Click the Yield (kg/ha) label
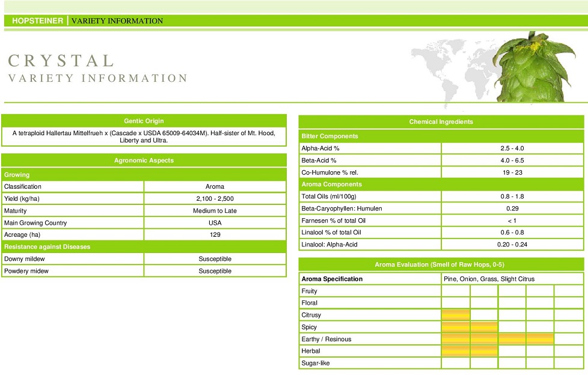This screenshot has width=588, height=375. 22,198
